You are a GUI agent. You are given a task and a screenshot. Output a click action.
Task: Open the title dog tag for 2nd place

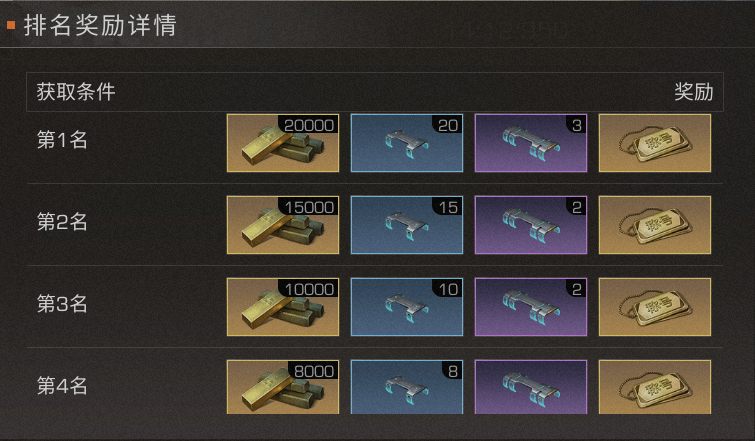click(x=655, y=225)
